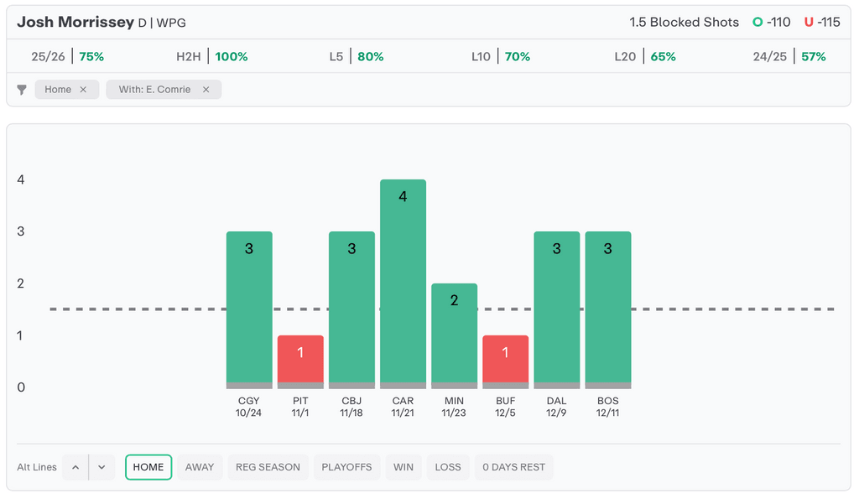Viewport: 859px width, 504px height.
Task: Select the L5 80% stat tab
Action: [357, 57]
